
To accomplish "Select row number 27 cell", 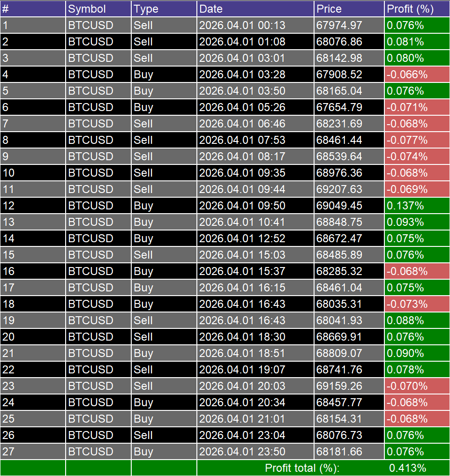I will pyautogui.click(x=33, y=452).
